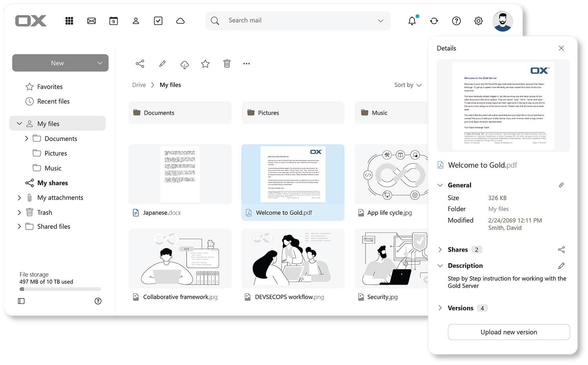The width and height of the screenshot is (588, 365).
Task: Mark the file as favorite with the star
Action: (x=205, y=64)
